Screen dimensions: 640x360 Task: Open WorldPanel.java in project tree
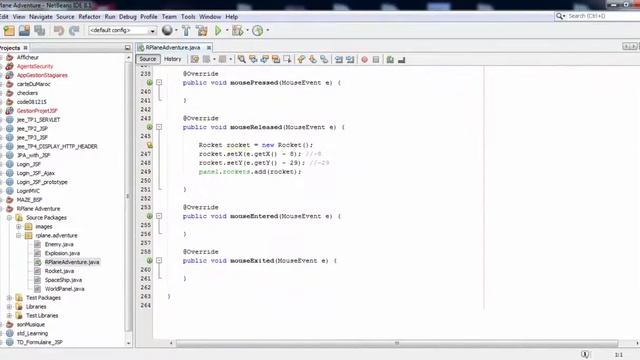pos(64,289)
